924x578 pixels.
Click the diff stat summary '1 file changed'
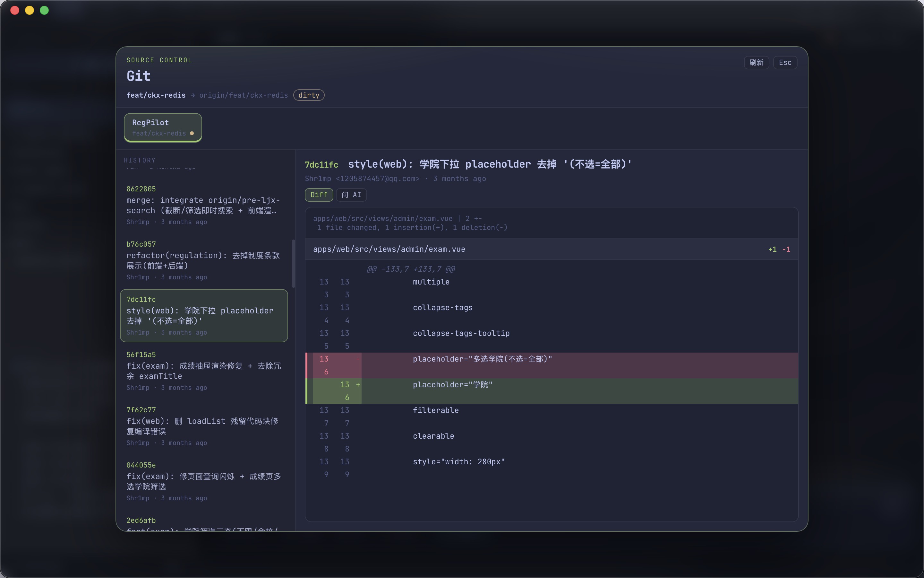pos(412,227)
